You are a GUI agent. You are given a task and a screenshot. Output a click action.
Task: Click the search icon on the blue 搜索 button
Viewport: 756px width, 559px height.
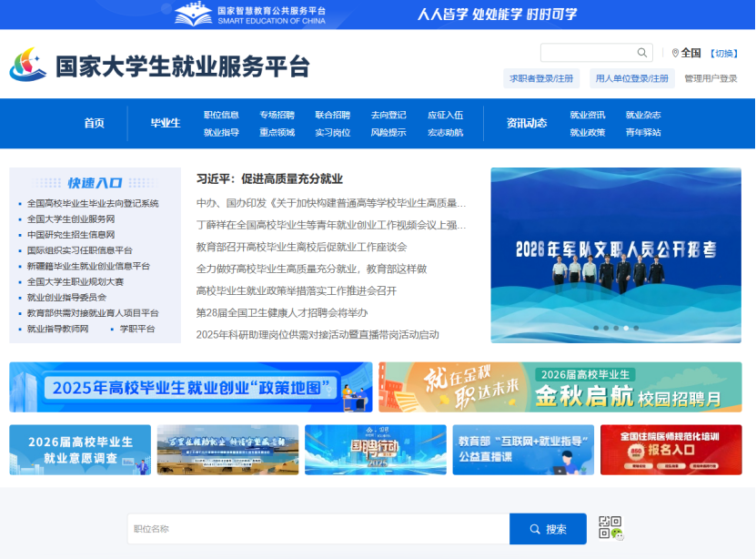[x=536, y=529]
